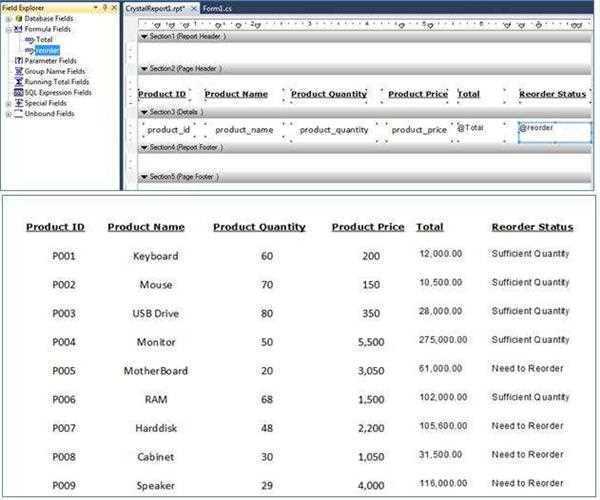This screenshot has width=600, height=500.
Task: Expand the Special Fields tree node
Action: pyautogui.click(x=8, y=103)
